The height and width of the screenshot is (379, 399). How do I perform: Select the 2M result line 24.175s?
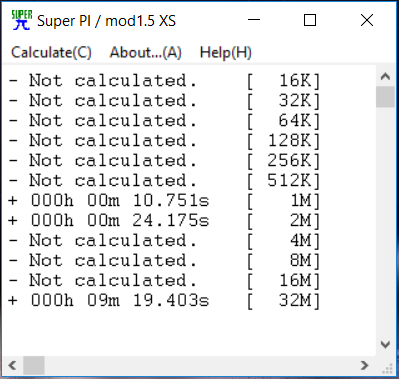point(164,221)
